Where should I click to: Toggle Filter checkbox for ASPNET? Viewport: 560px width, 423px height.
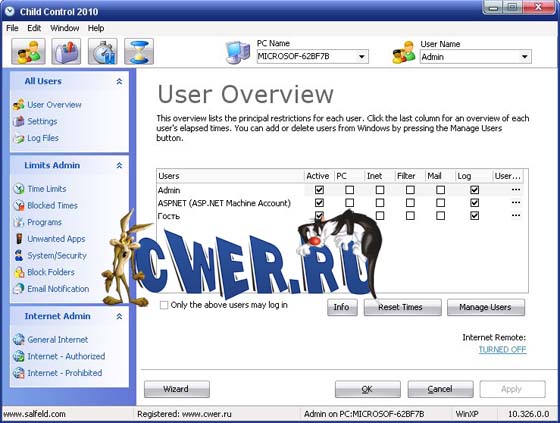(x=410, y=203)
